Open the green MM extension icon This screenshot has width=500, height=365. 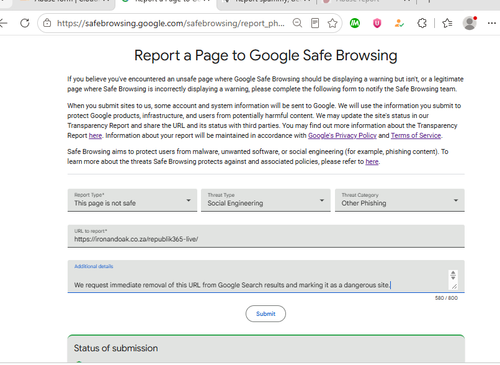pos(355,23)
